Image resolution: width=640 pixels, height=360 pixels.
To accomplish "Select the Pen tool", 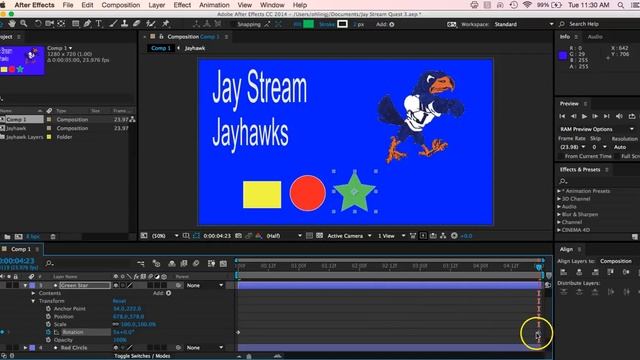I will click(x=87, y=24).
